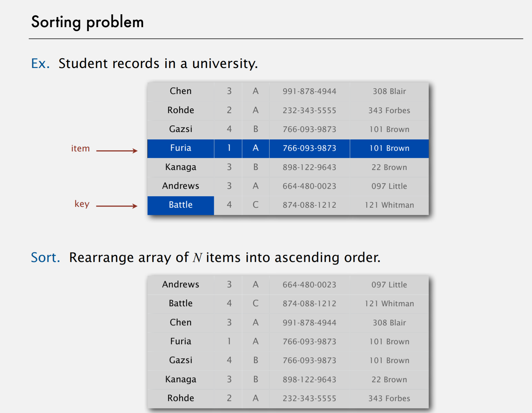
Task: Select the blue highlighted "Furia" cell
Action: pyautogui.click(x=180, y=148)
